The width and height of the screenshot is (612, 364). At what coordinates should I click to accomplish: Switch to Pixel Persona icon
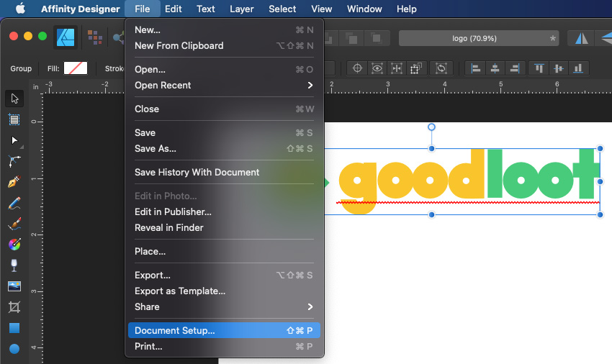[95, 37]
